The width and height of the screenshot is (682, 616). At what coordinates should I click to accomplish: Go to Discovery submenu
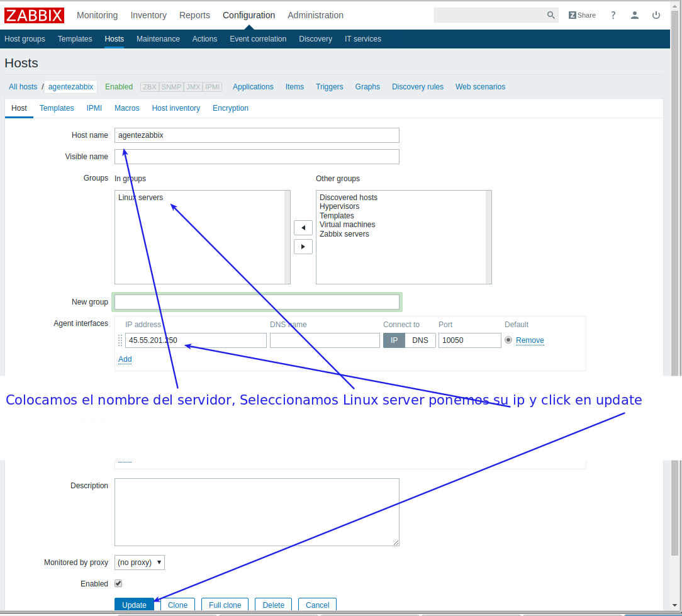tap(315, 39)
